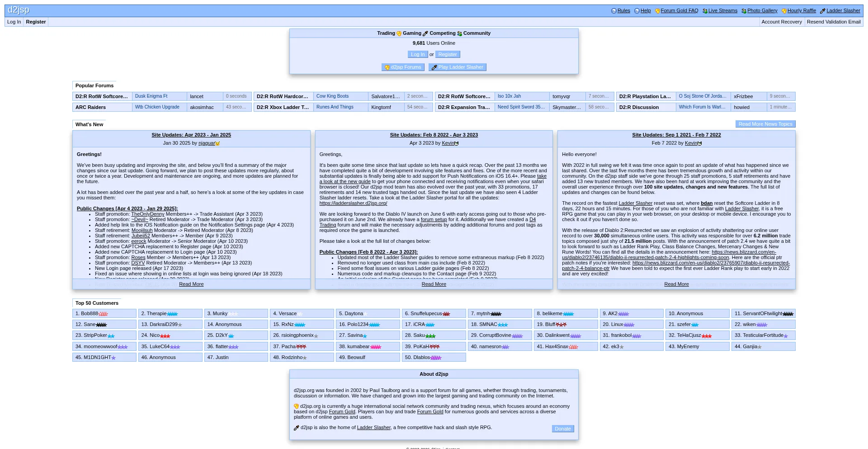This screenshot has height=449, width=868.
Task: Click the star icons beside TeHaCjusz
Action: tap(707, 336)
